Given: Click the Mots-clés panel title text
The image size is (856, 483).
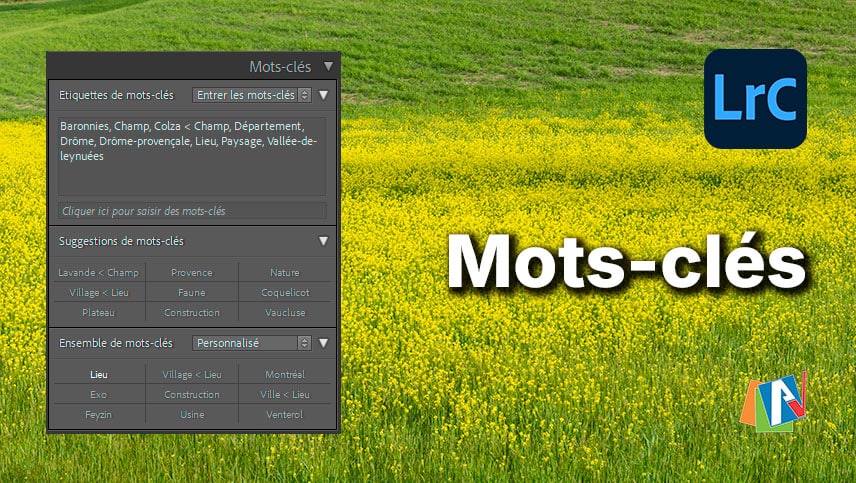Looking at the screenshot, I should [x=280, y=67].
